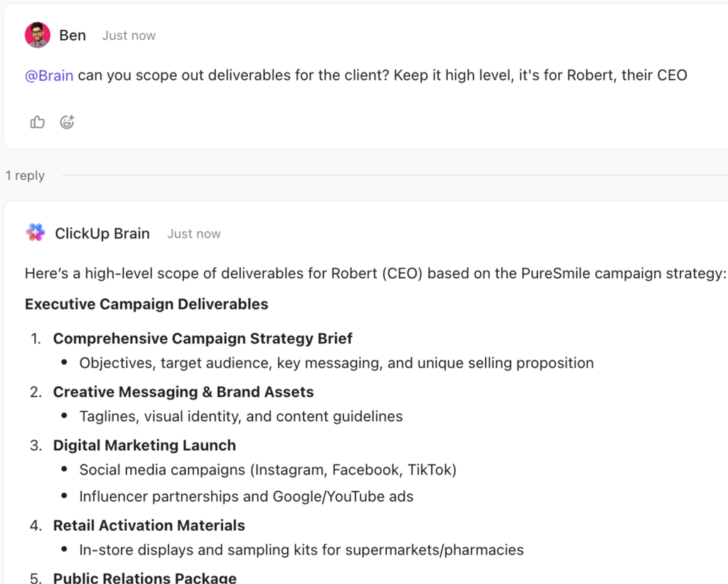Click the Comprehensive Campaign Strategy Brief item
The height and width of the screenshot is (584, 728).
[x=203, y=339]
